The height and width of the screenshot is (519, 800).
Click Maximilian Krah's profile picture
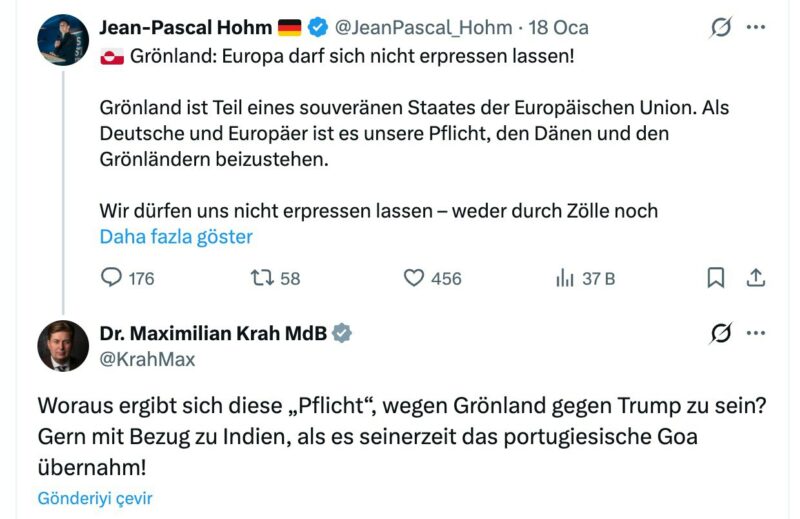click(x=63, y=346)
